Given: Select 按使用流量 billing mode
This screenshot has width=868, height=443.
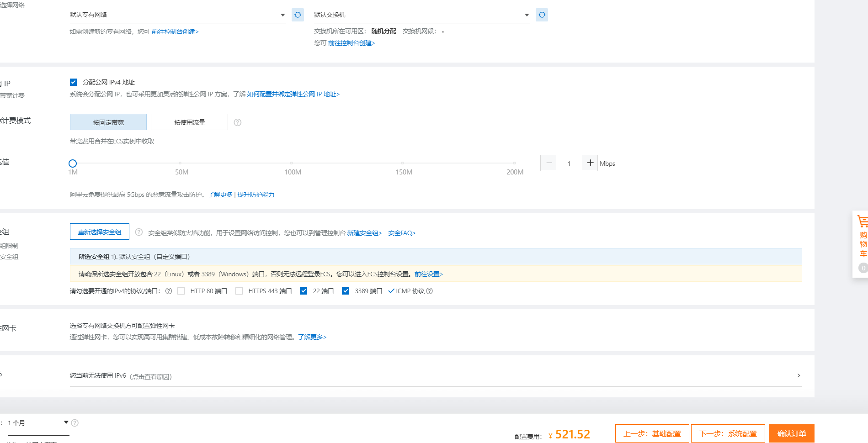Looking at the screenshot, I should click(189, 122).
